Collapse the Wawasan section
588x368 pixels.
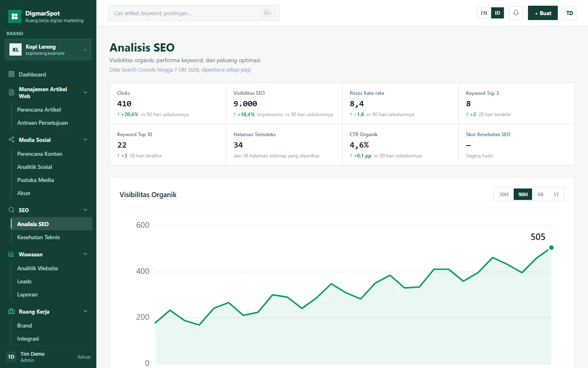(85, 254)
